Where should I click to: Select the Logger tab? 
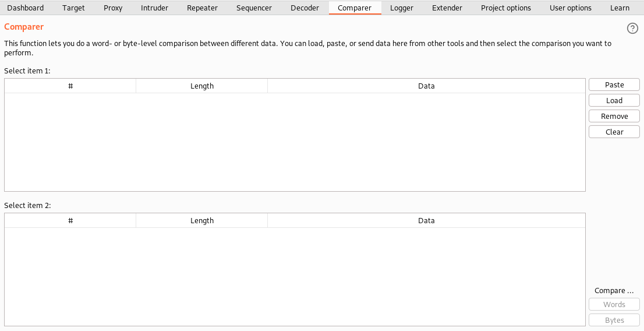coord(402,8)
